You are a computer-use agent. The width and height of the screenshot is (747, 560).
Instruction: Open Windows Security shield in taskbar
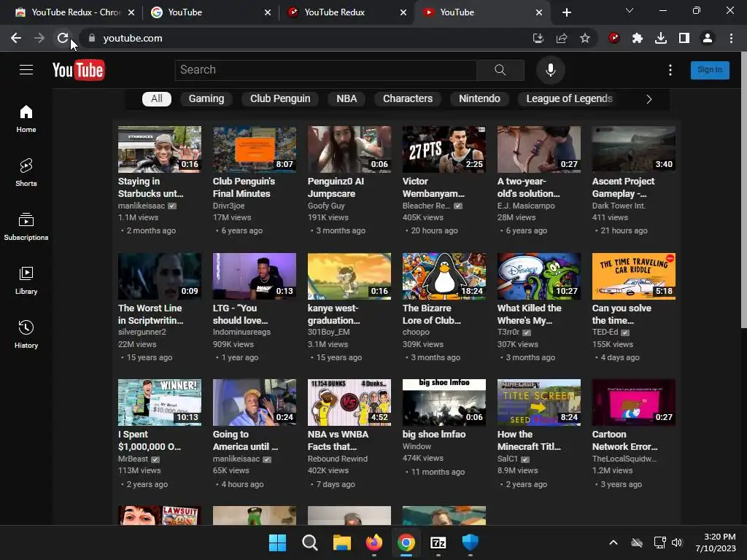coord(471,542)
